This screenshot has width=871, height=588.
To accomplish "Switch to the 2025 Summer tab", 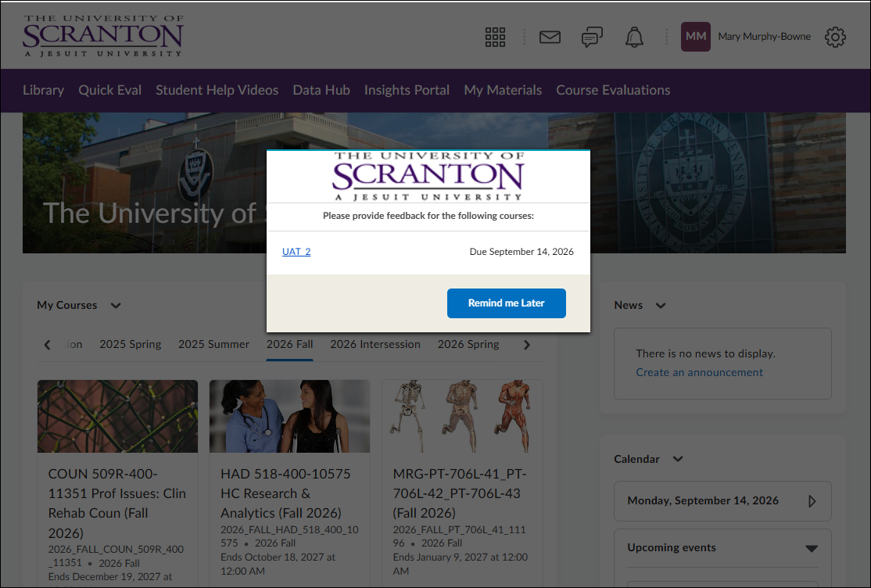I will [214, 344].
